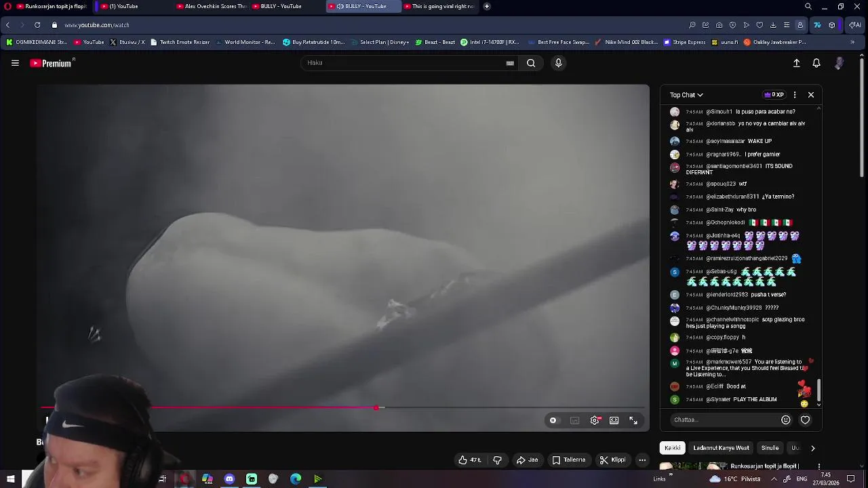This screenshot has width=868, height=488.
Task: Open more actions ellipsis under video
Action: coord(642,460)
